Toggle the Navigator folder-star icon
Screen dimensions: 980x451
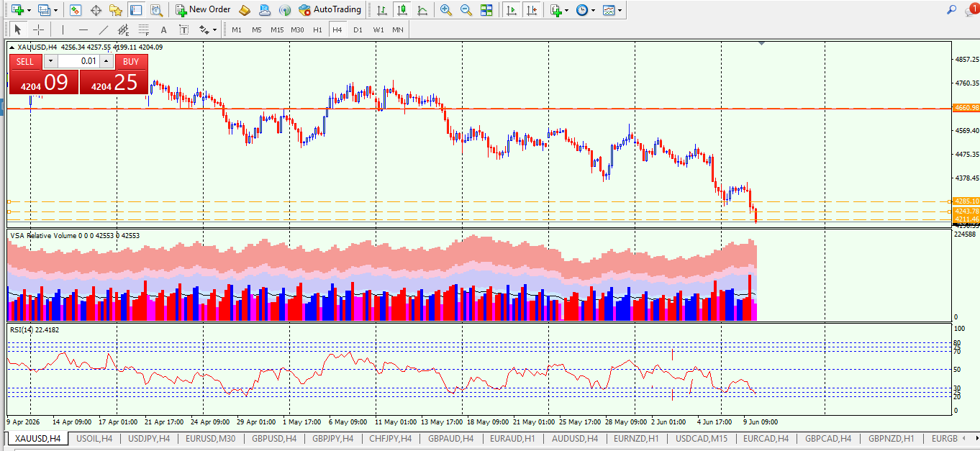tap(115, 10)
